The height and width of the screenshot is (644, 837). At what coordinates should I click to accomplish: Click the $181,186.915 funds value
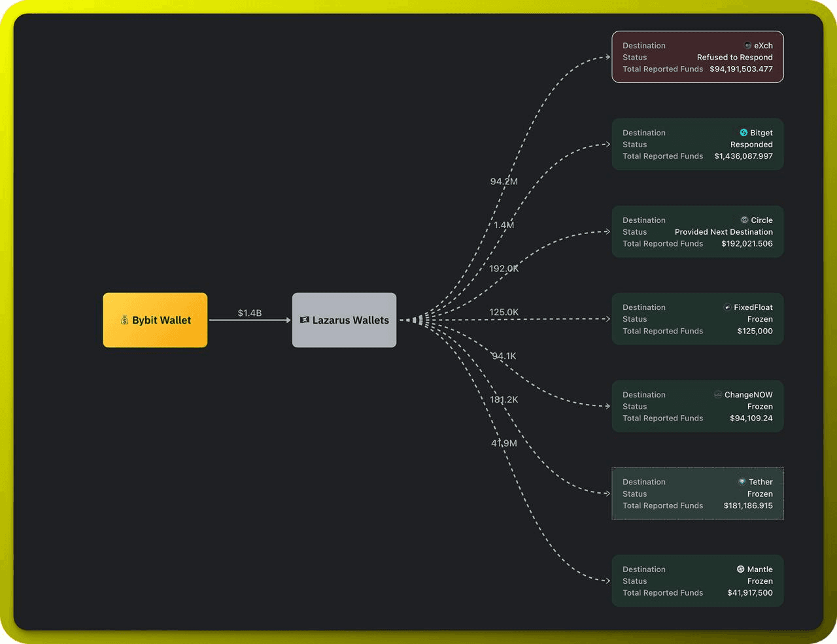pos(748,506)
